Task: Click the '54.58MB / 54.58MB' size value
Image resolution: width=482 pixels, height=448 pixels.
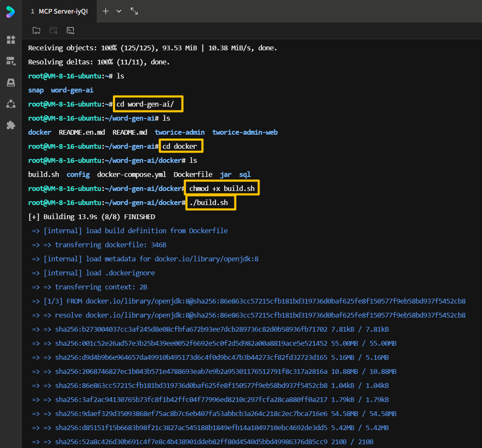Action: [x=364, y=414]
